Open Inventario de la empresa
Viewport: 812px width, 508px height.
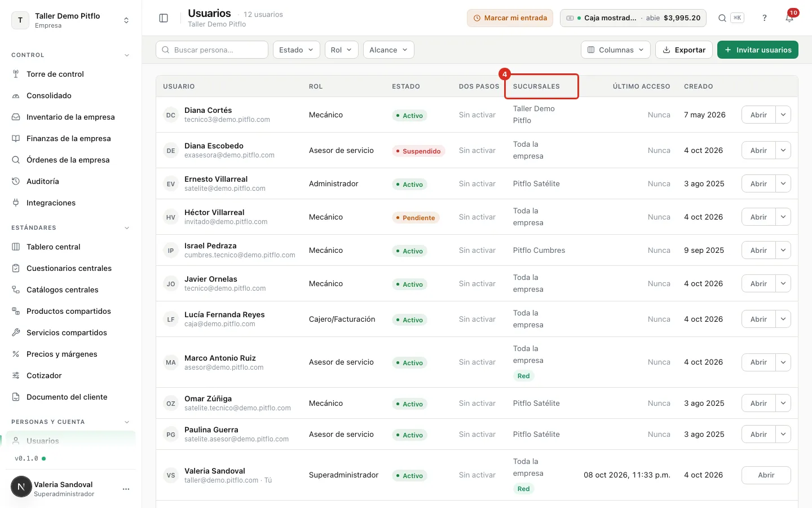tap(70, 117)
